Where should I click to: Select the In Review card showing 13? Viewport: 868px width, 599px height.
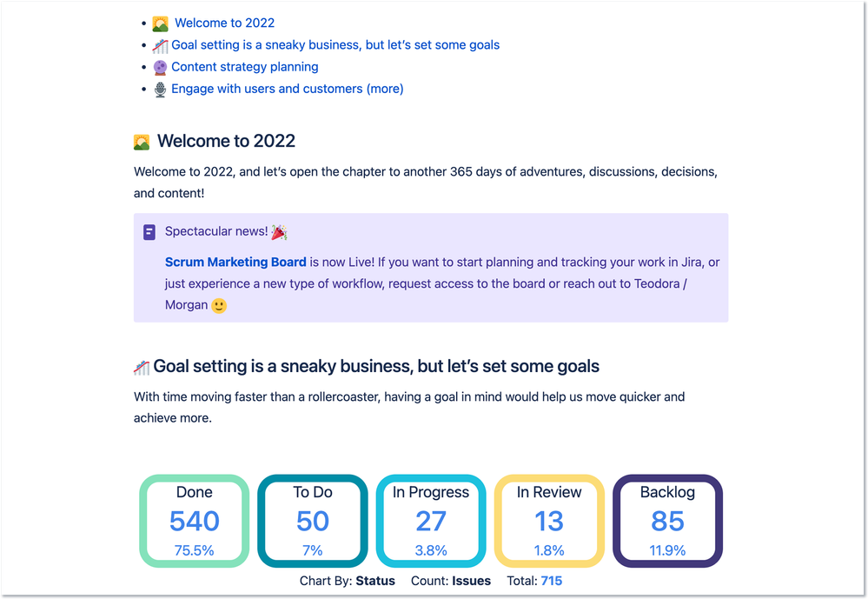click(548, 520)
